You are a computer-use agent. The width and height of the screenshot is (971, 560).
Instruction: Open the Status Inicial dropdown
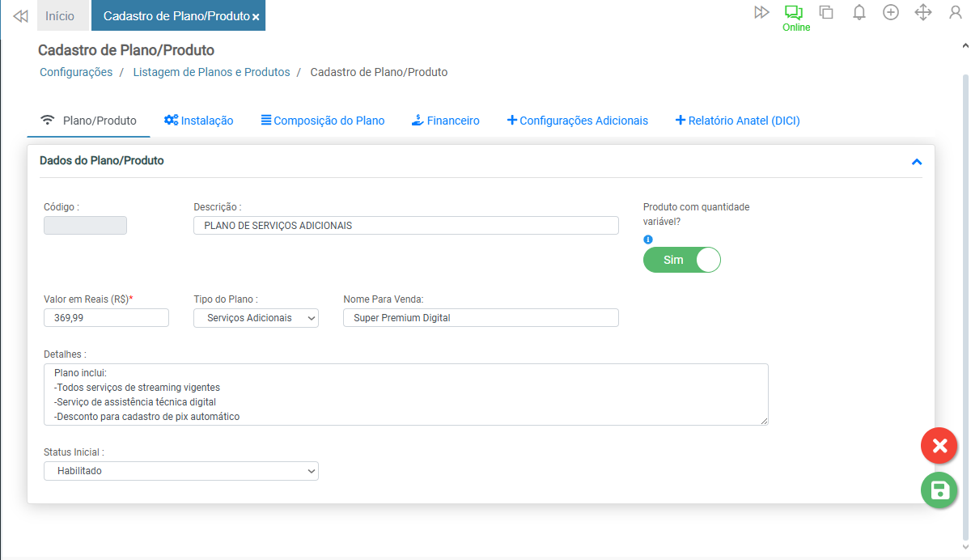coord(180,470)
